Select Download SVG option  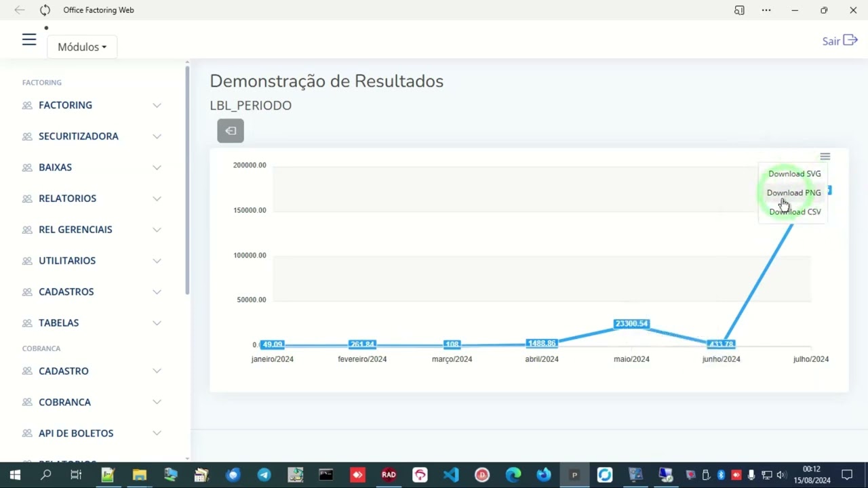click(x=794, y=174)
